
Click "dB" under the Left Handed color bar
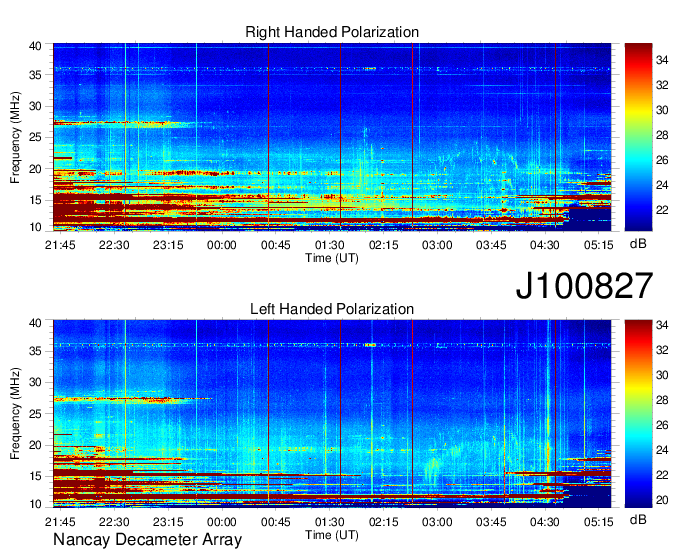[x=638, y=519]
